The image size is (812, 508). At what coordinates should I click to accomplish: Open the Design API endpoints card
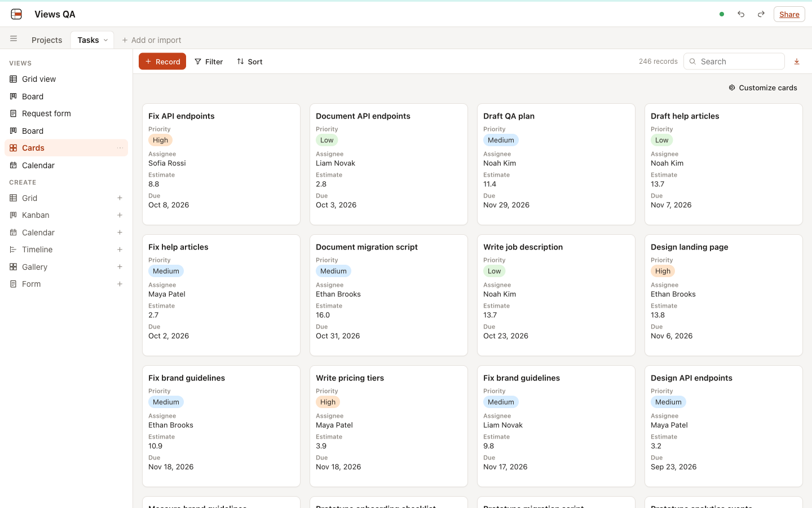723,426
